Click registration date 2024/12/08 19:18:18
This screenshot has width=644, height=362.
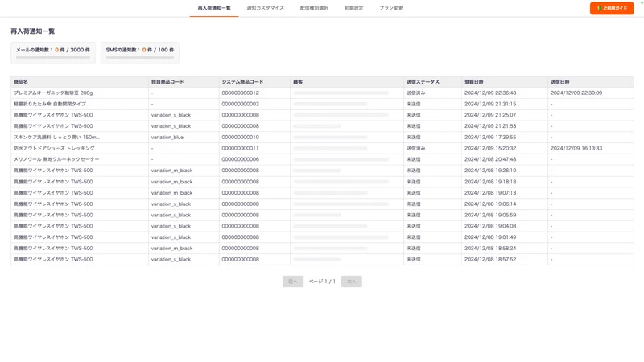[490, 182]
